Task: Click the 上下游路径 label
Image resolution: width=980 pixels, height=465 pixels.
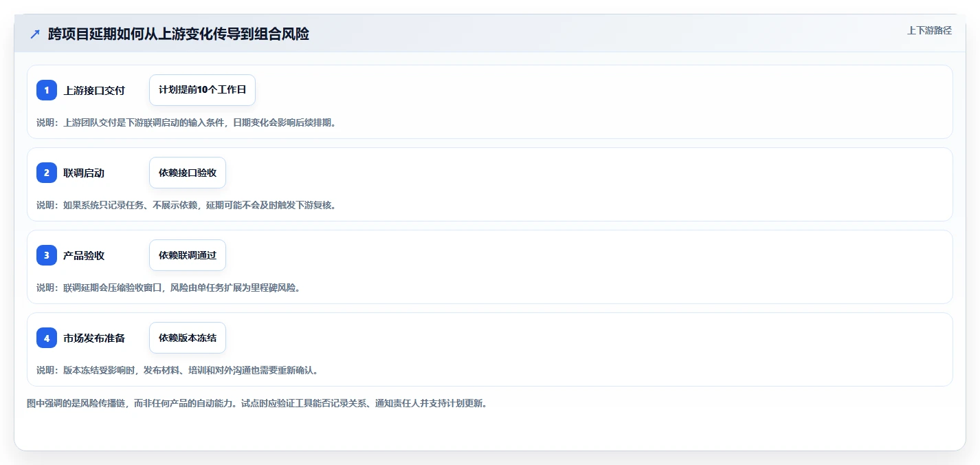Action: coord(930,30)
